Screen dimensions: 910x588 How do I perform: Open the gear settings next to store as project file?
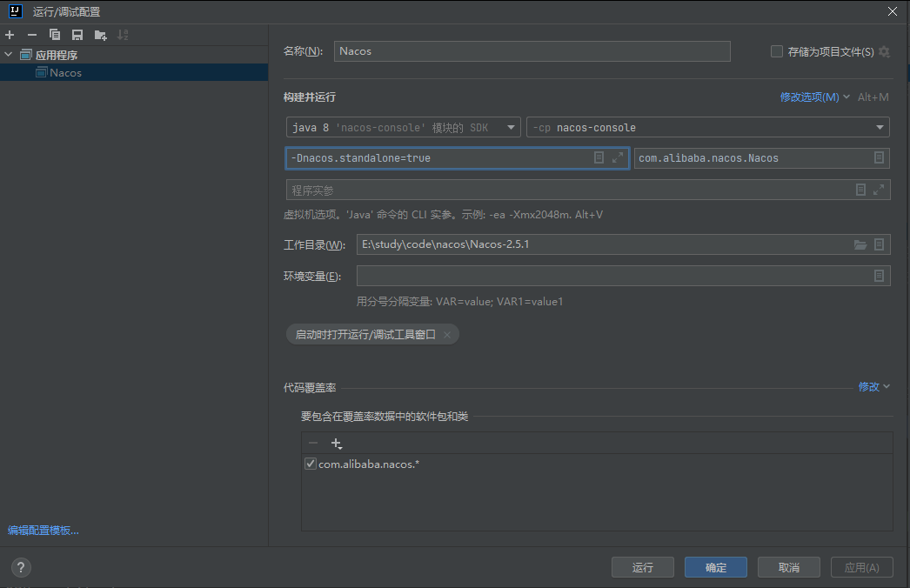pyautogui.click(x=884, y=51)
